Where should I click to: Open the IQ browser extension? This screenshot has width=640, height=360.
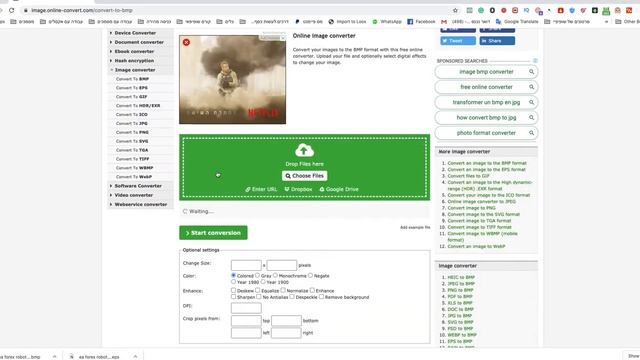tap(527, 10)
